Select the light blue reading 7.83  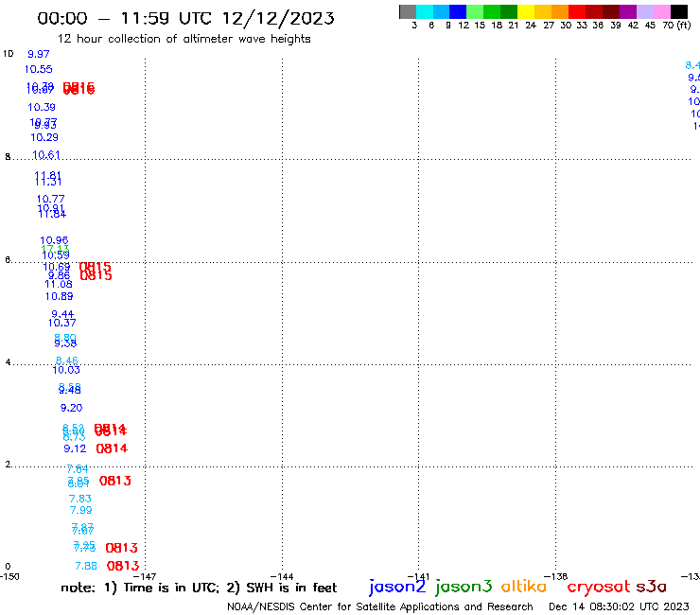[79, 499]
